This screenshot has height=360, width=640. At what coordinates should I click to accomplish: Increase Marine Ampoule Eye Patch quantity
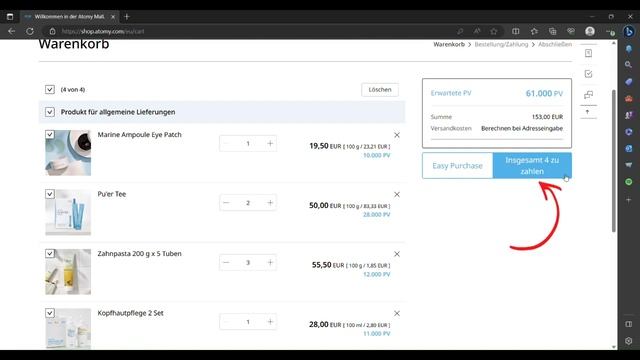point(270,143)
